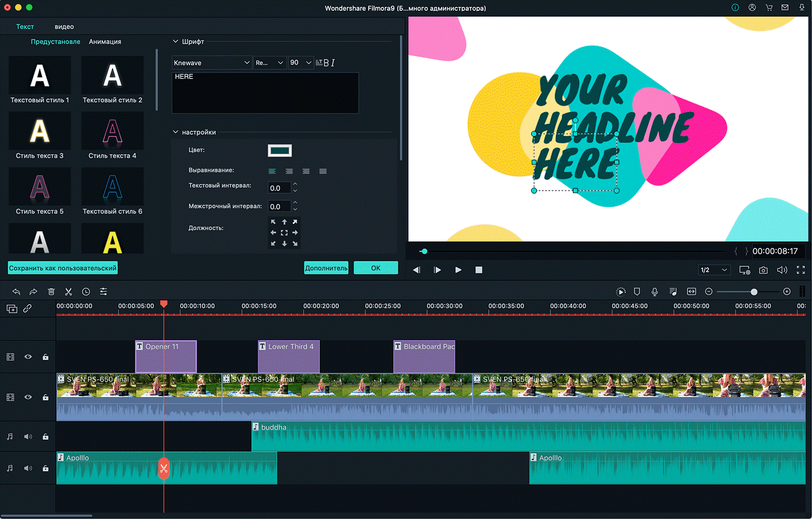Lock the buddha audio track
The image size is (812, 519).
click(45, 437)
